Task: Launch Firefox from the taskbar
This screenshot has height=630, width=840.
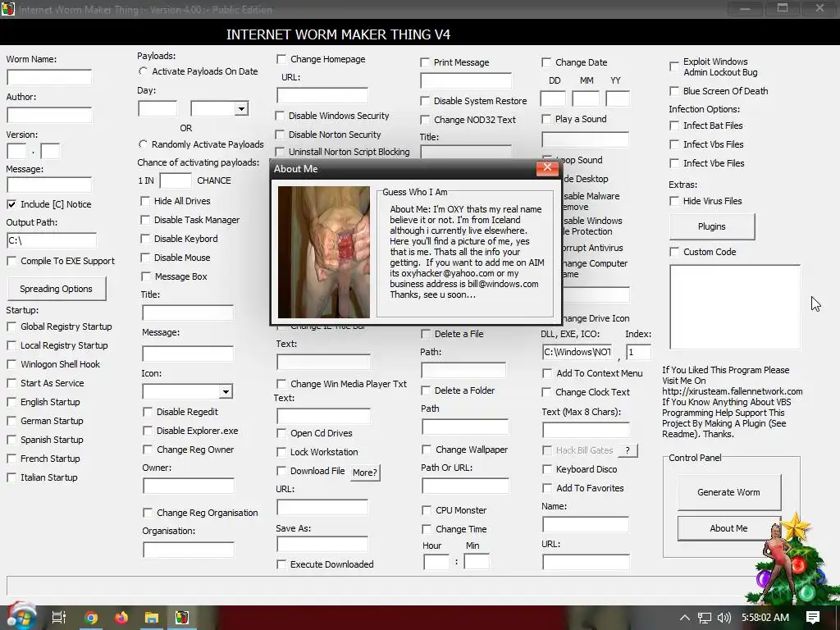Action: click(121, 618)
